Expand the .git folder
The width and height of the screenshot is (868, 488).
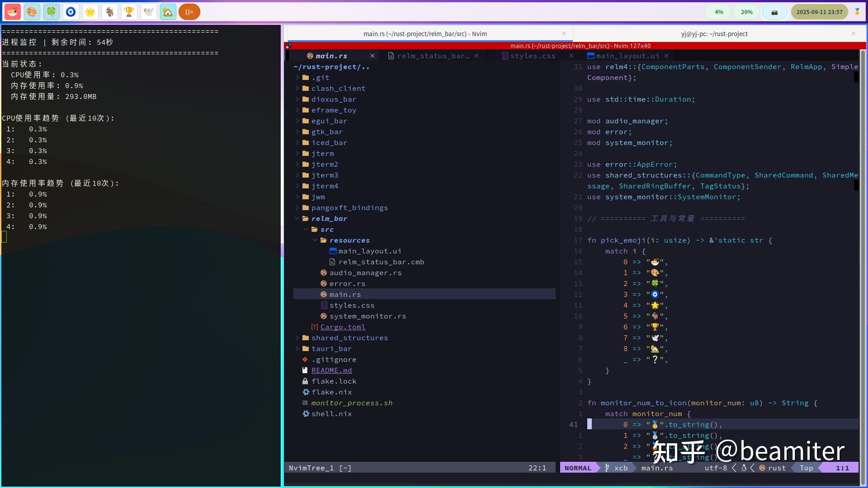(x=297, y=78)
